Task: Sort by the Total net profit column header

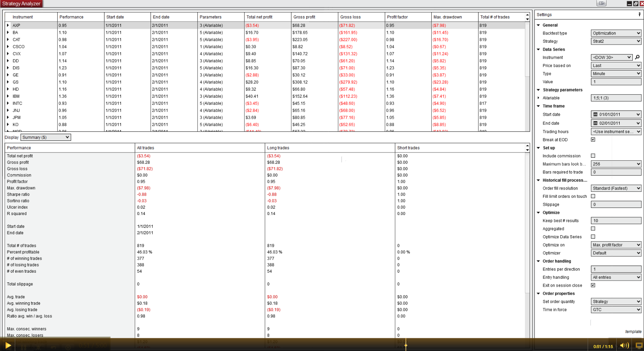Action: coord(268,17)
